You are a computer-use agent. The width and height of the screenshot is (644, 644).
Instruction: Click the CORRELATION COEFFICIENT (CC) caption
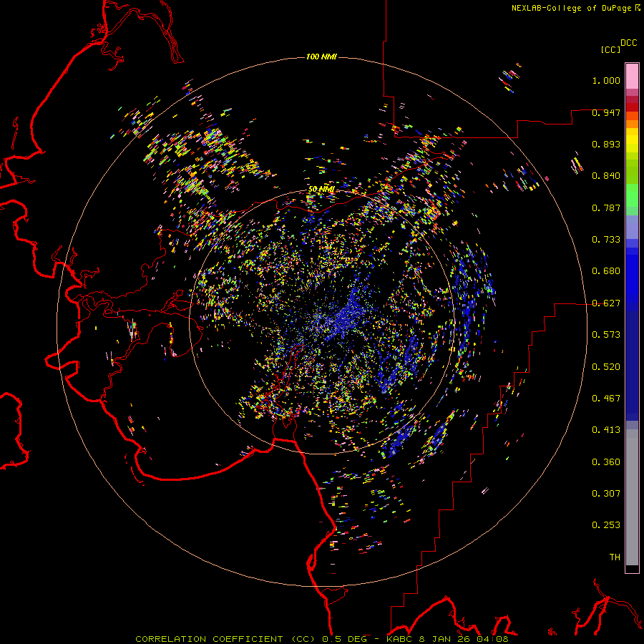[225, 639]
